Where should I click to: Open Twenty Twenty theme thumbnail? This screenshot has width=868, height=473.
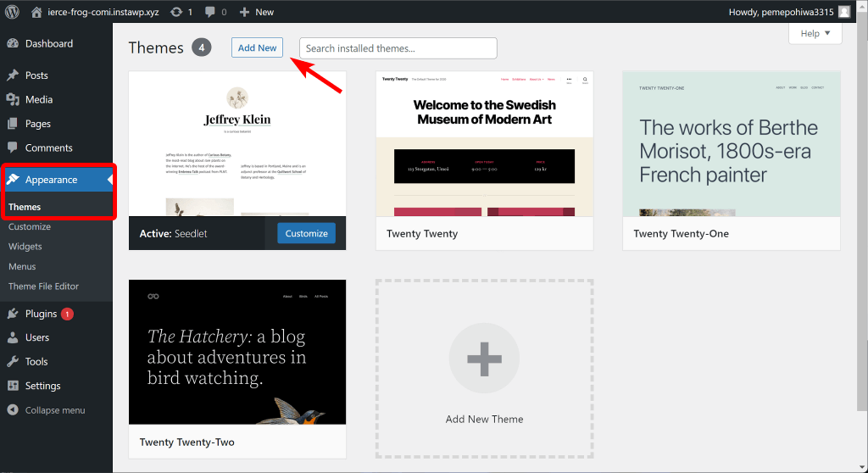(x=484, y=144)
